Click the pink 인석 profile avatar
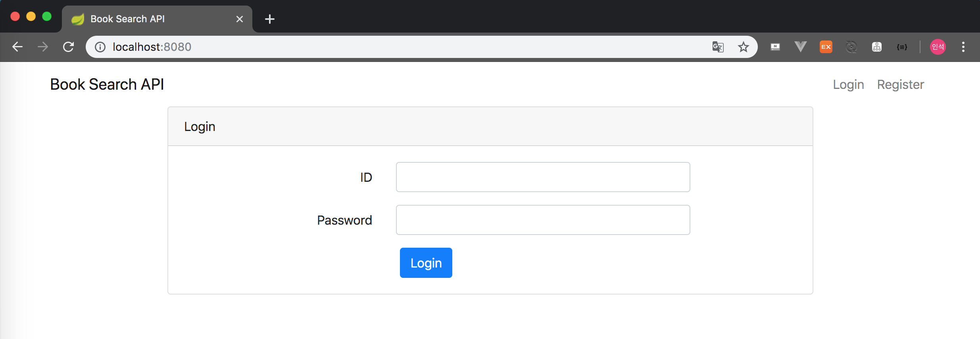This screenshot has width=980, height=339. [x=938, y=46]
